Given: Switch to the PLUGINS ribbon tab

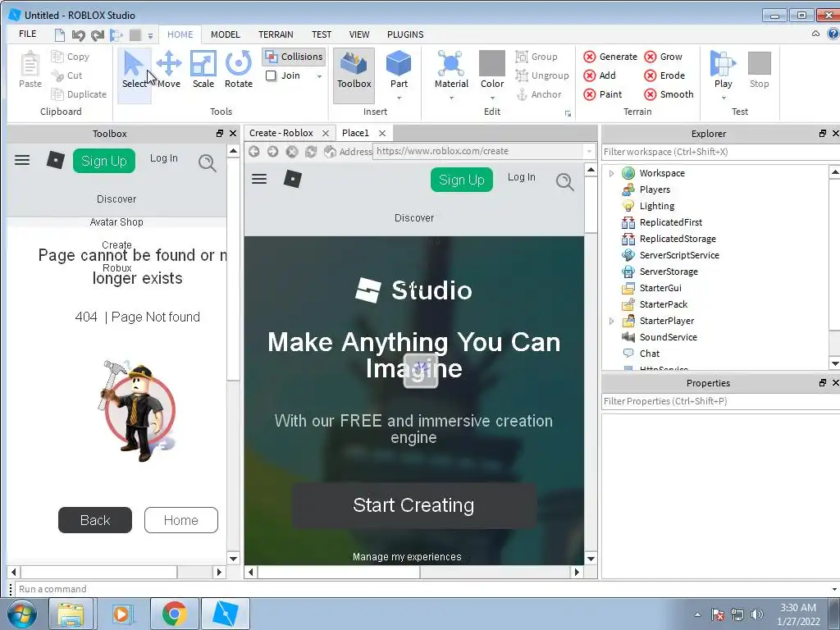Looking at the screenshot, I should point(405,34).
